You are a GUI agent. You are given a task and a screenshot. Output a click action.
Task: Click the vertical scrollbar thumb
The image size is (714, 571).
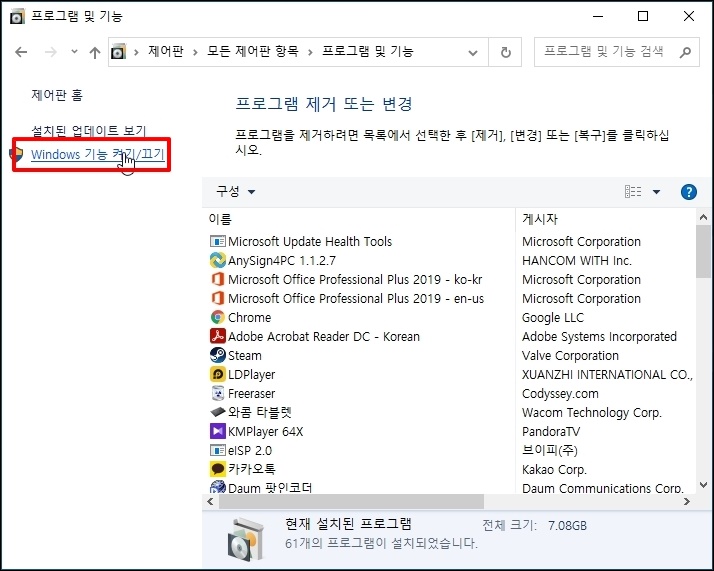704,252
